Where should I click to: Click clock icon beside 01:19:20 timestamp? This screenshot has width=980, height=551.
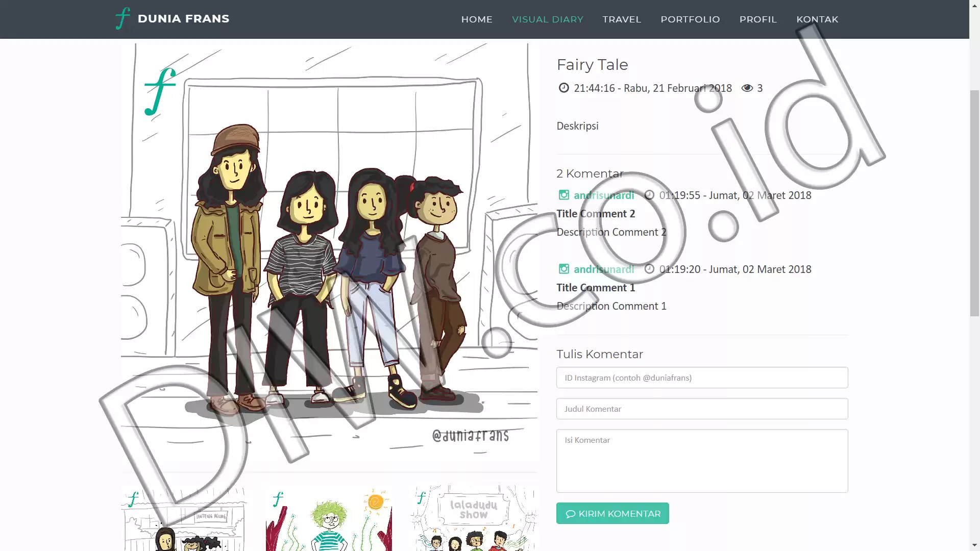(x=649, y=269)
